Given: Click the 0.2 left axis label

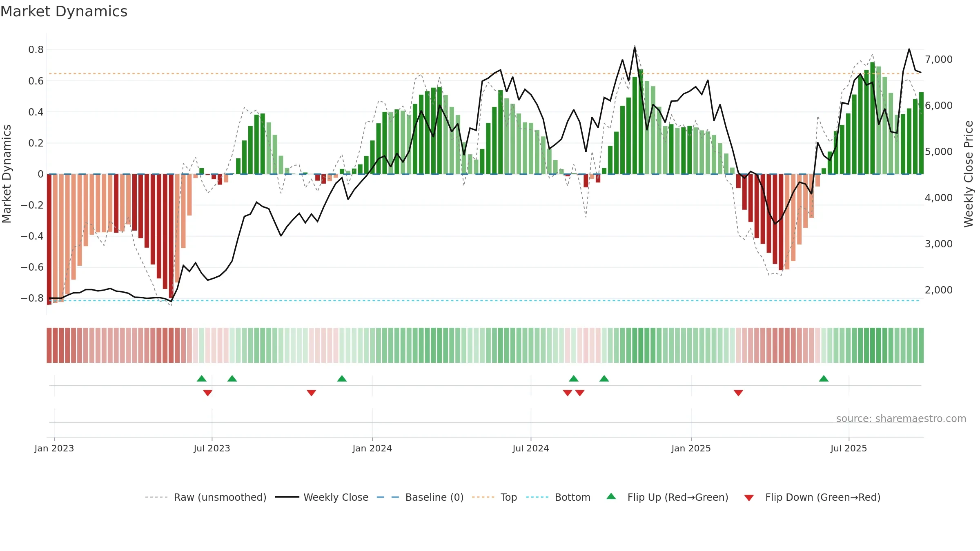Looking at the screenshot, I should click(x=36, y=143).
